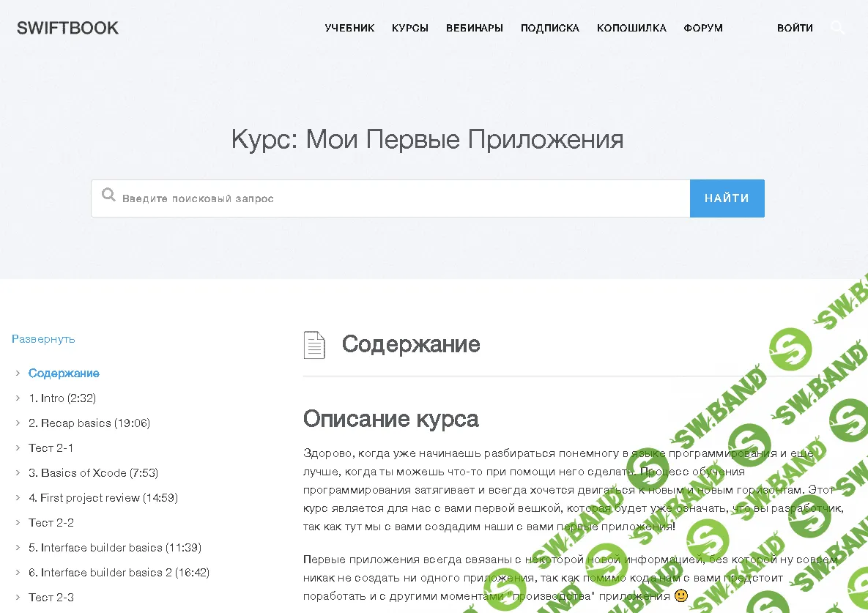Viewport: 868px width, 613px height.
Task: Expand the "Тест 2-1" chevron in sidebar
Action: tap(17, 447)
